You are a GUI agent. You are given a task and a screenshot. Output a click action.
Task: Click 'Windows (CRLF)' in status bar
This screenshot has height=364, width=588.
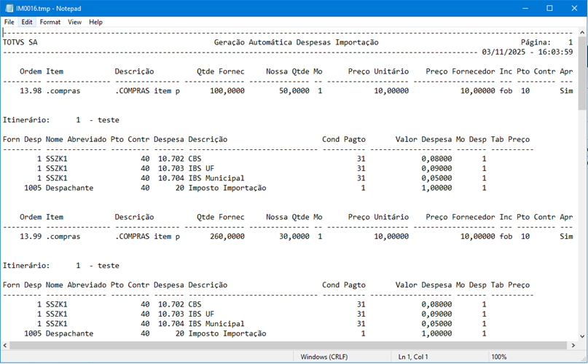[324, 357]
